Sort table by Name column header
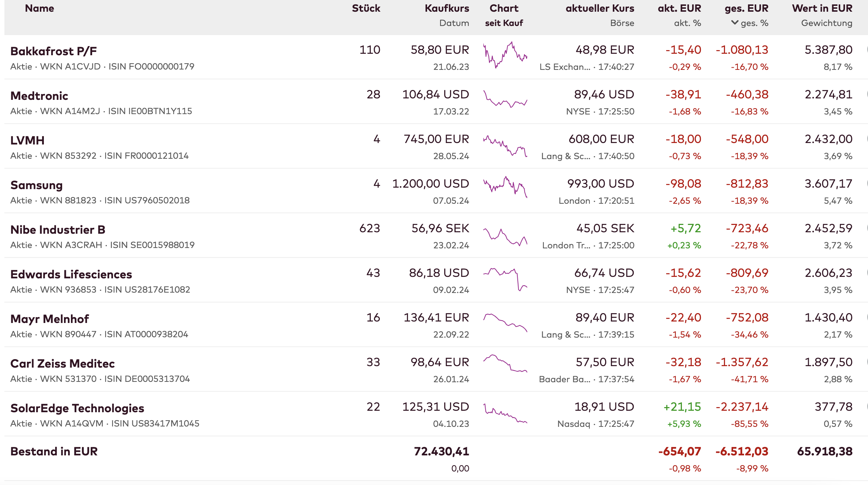The height and width of the screenshot is (485, 868). click(39, 8)
